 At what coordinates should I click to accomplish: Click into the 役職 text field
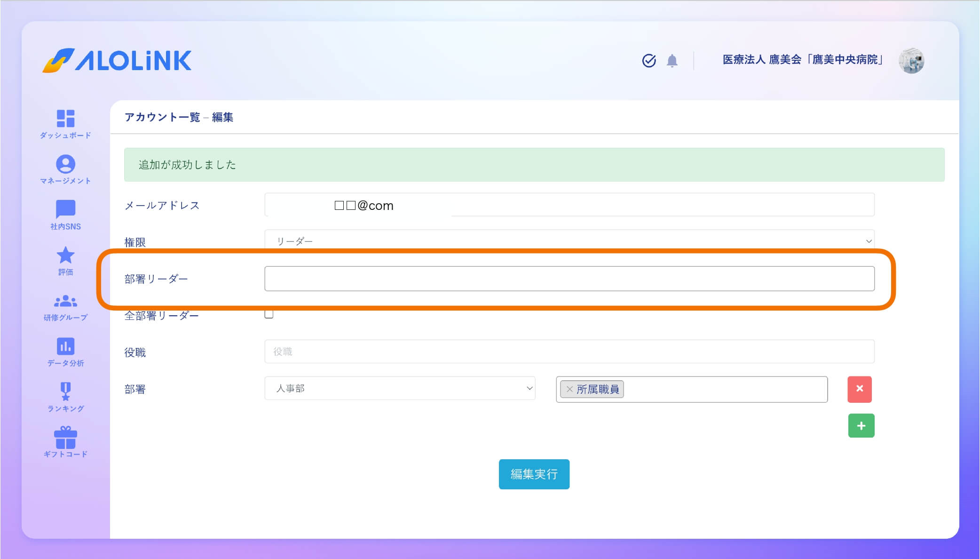[569, 351]
